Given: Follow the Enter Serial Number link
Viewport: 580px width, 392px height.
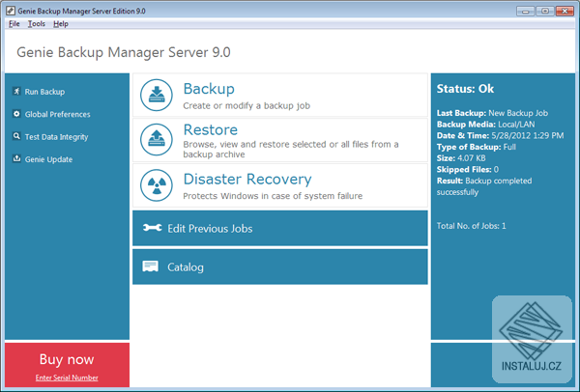Looking at the screenshot, I should (67, 376).
